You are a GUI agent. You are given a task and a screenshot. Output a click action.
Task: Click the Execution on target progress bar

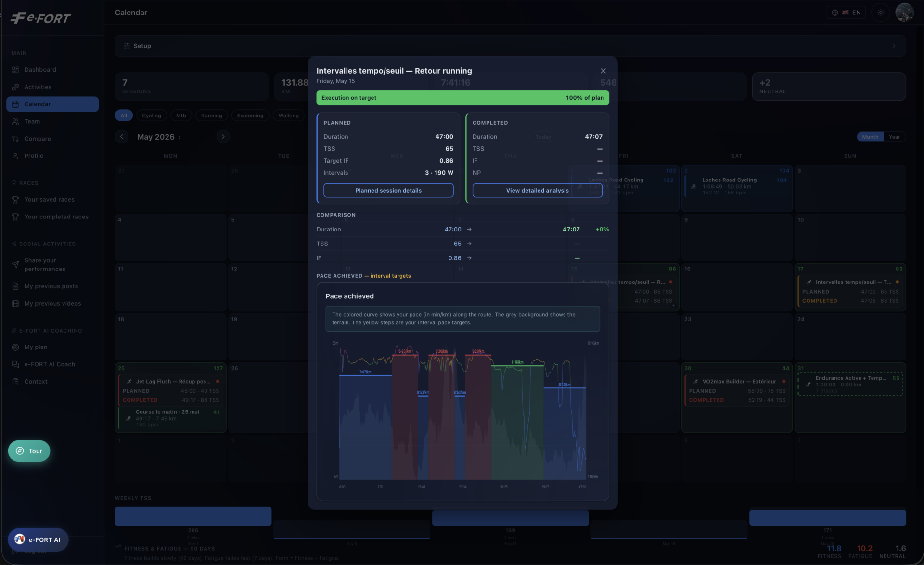(462, 98)
